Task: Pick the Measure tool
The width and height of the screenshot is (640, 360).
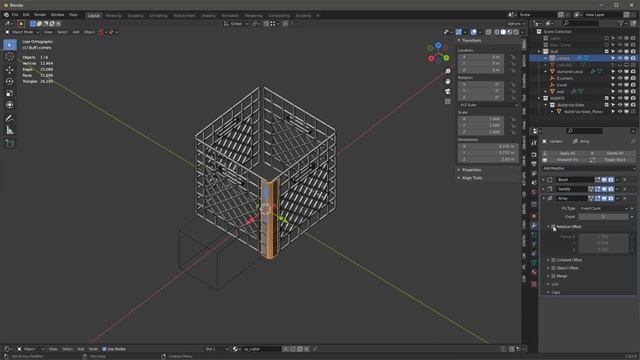Action: point(10,131)
